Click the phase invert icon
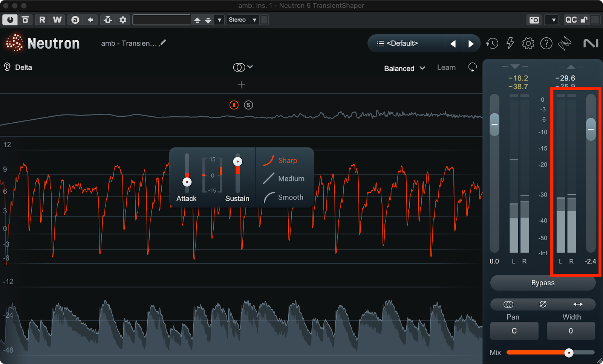The image size is (603, 364). click(543, 304)
